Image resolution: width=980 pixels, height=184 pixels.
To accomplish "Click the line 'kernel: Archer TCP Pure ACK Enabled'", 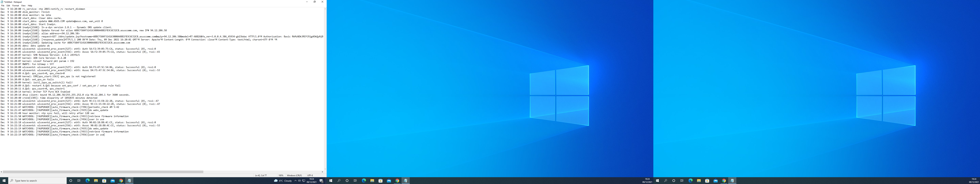I will pyautogui.click(x=35, y=92).
